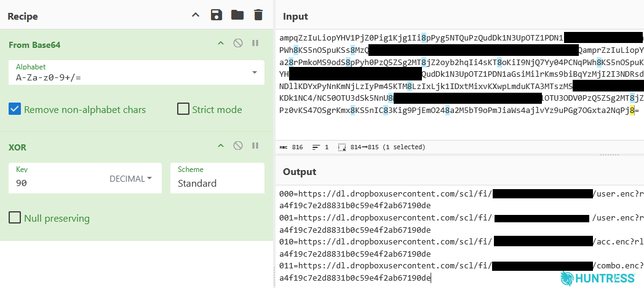Click the selection range 814→815 status entry
644x288 pixels.
[381, 147]
